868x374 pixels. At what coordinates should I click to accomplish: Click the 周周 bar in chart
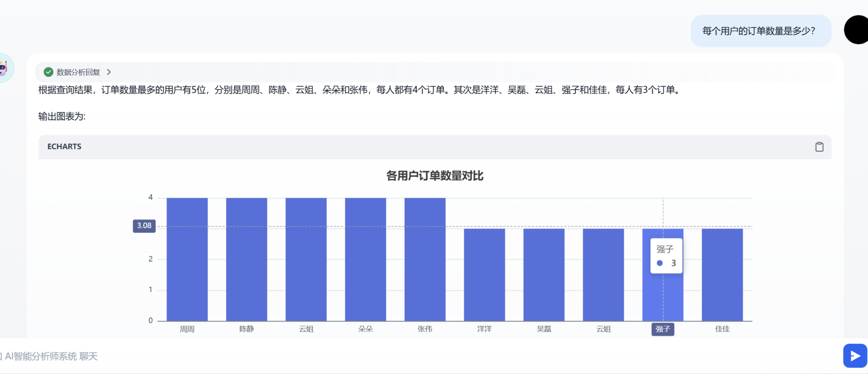pyautogui.click(x=187, y=259)
